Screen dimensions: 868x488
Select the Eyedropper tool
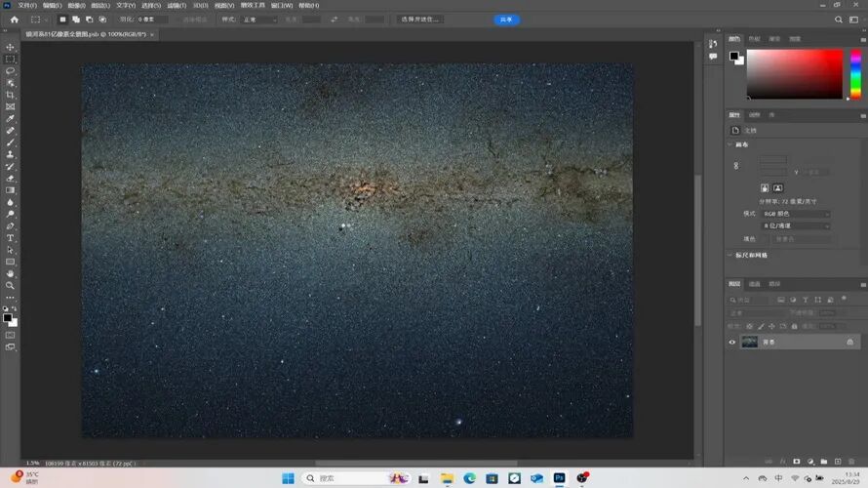[x=11, y=118]
